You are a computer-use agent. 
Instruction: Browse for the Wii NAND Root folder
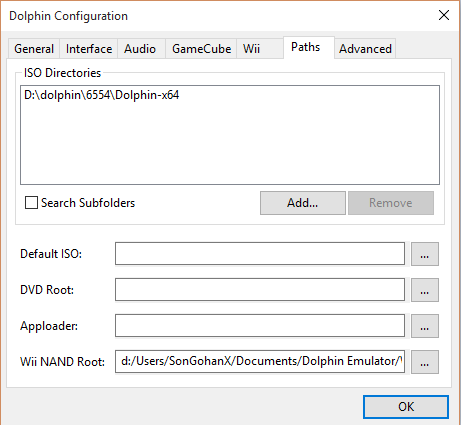425,362
